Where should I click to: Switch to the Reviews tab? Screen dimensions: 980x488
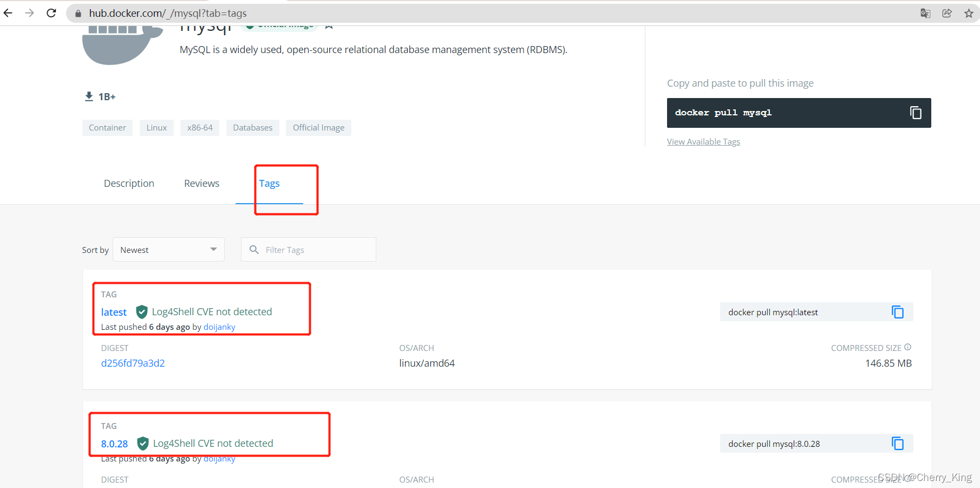tap(201, 184)
